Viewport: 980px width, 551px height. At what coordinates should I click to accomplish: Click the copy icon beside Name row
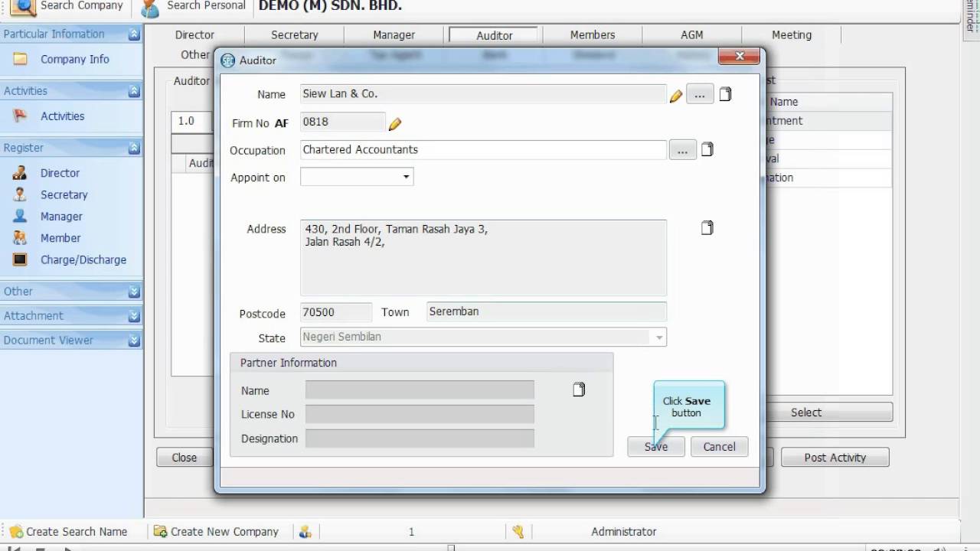click(725, 94)
